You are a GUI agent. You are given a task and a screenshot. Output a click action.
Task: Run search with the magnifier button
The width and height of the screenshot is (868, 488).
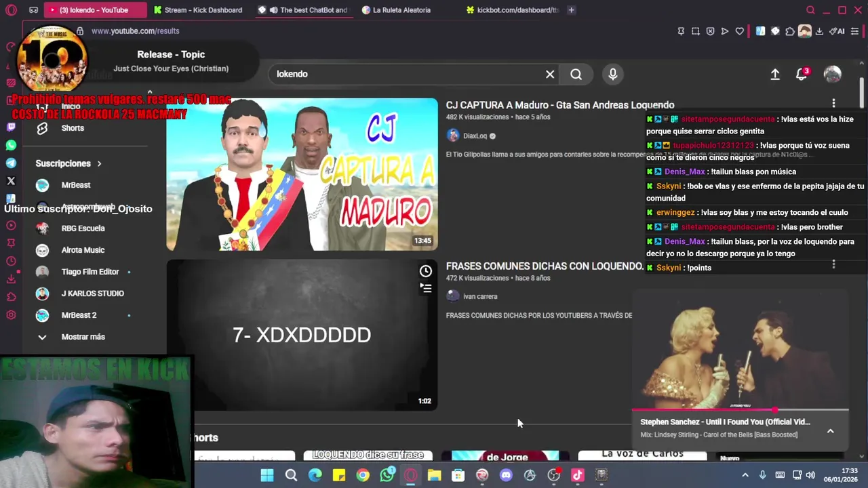point(576,74)
